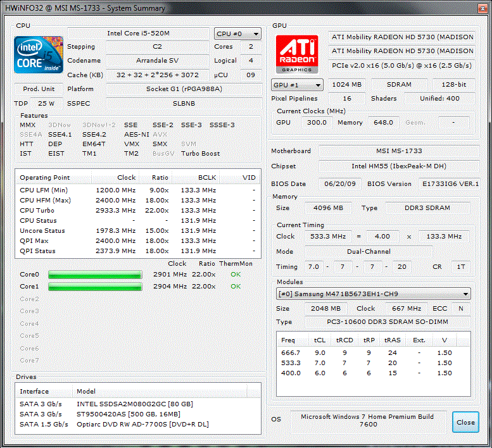The image size is (492, 448).
Task: Click the Operating Point column header
Action: (x=53, y=177)
